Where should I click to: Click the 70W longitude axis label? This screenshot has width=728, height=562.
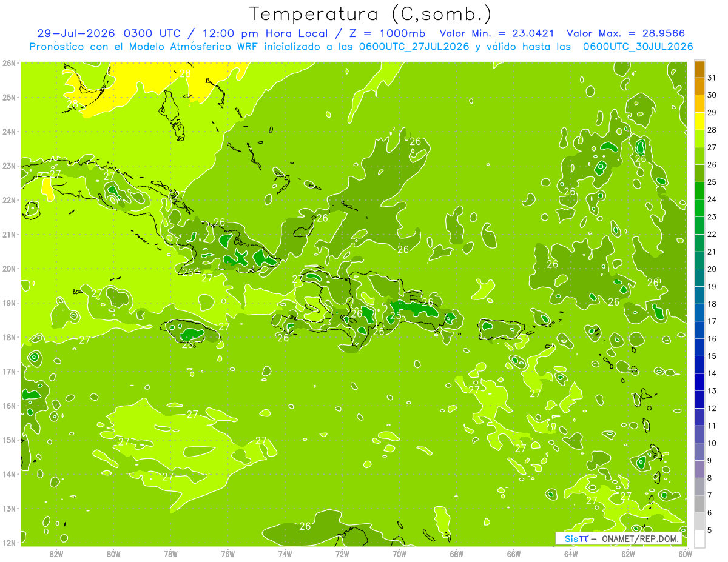pos(399,554)
